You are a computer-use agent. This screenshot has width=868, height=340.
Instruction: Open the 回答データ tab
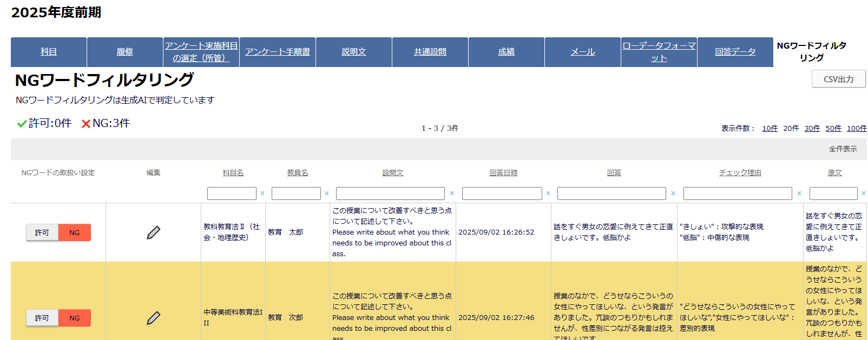735,52
